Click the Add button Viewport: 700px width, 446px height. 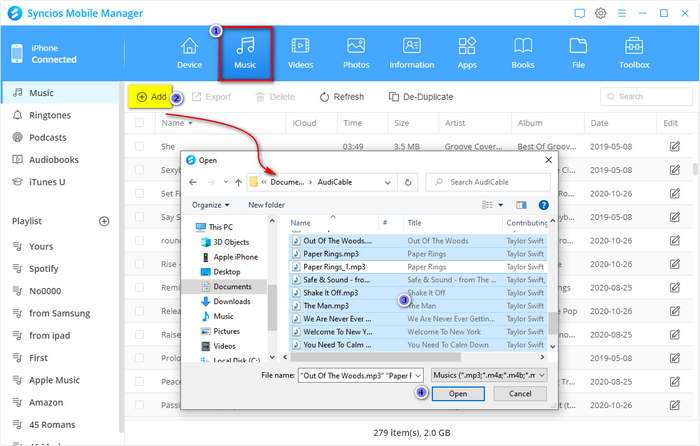pos(151,97)
